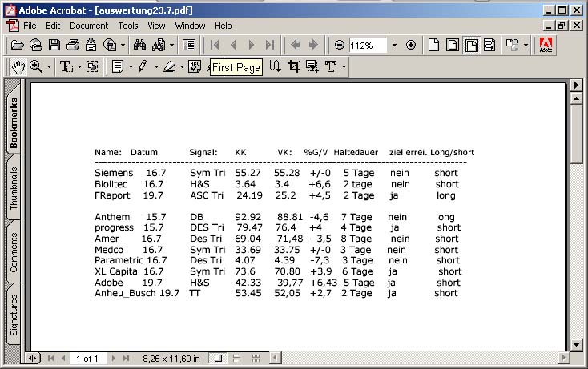Image resolution: width=588 pixels, height=369 pixels.
Task: Select Continuous layout in status bar
Action: (236, 359)
